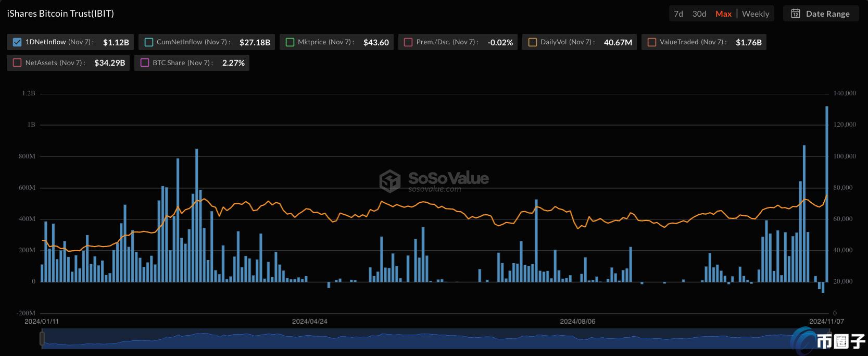Switch to Weekly aggregation

pyautogui.click(x=756, y=14)
